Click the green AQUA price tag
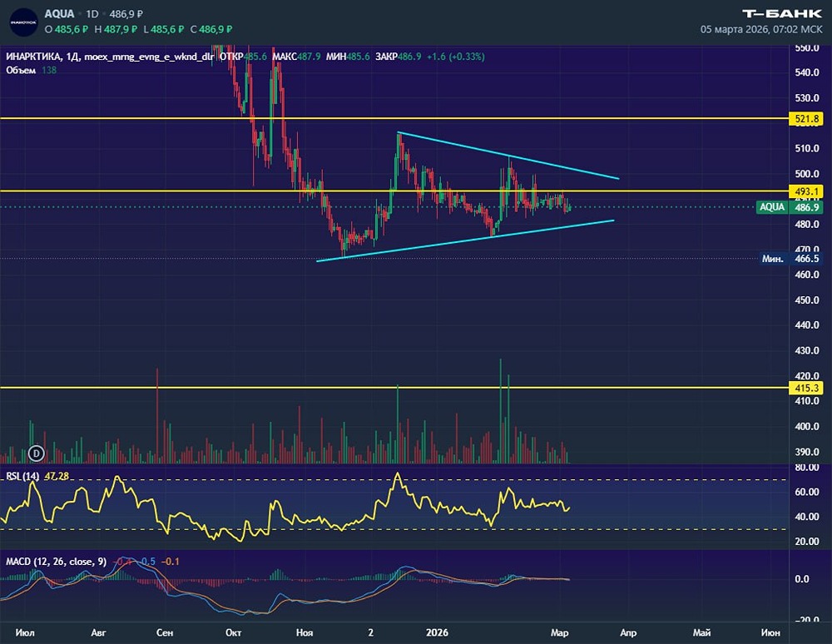 [772, 207]
